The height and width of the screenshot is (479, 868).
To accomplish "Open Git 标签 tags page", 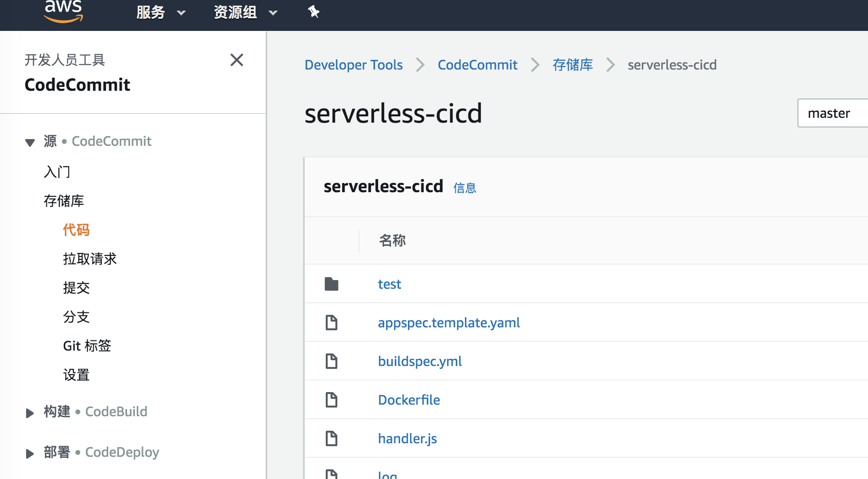I will (87, 346).
